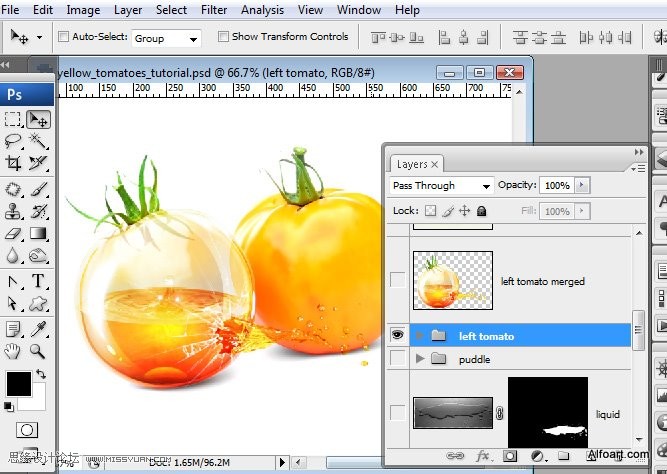This screenshot has height=474, width=667.
Task: Open the Opacity slider arrow button
Action: tap(583, 186)
